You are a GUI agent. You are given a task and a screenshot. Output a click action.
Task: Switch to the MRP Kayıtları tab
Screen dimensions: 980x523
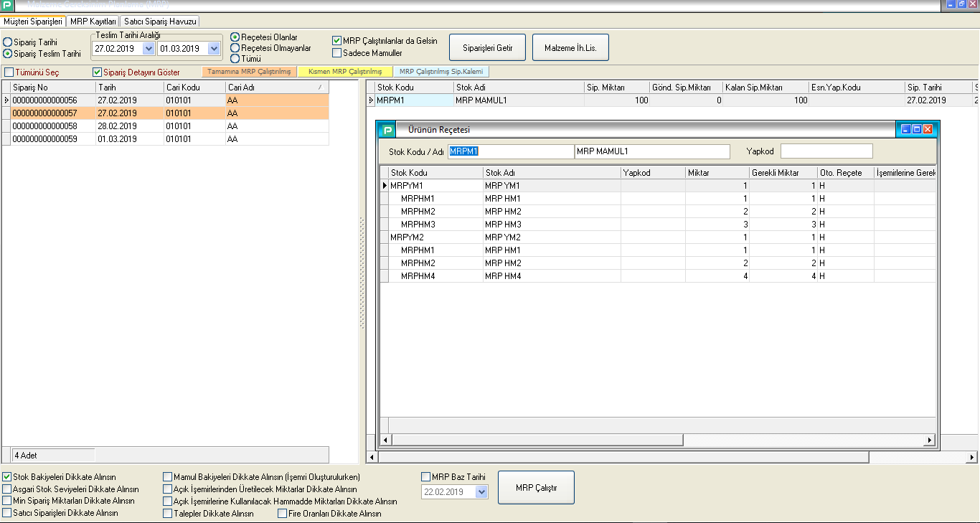pyautogui.click(x=93, y=22)
